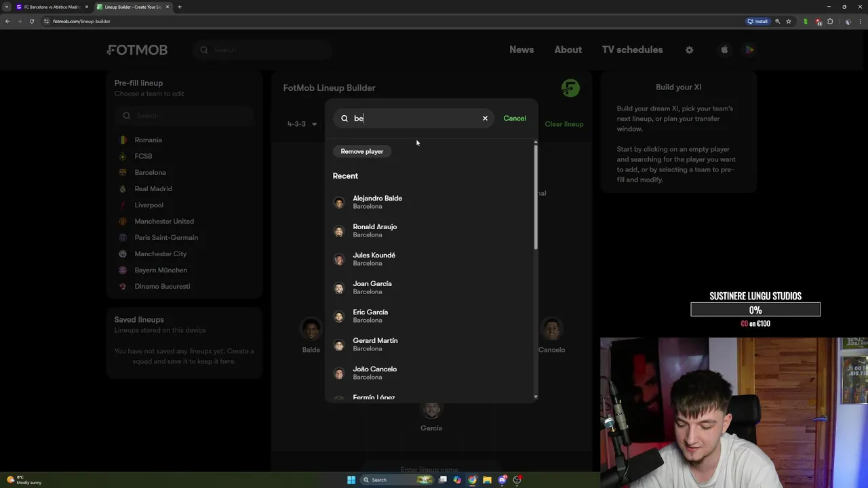Click the Sustinere Lungu Studios progress bar

[x=755, y=310]
